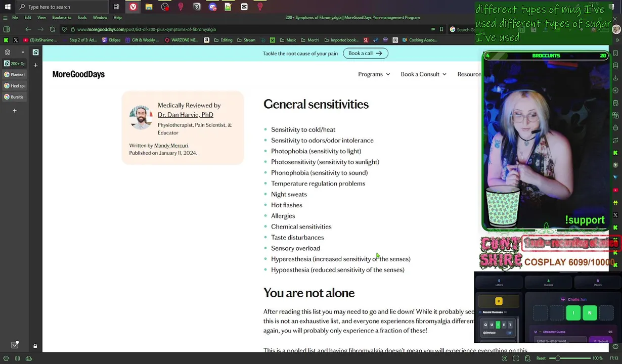
Task: Open the WARZONE ME... bookmark
Action: [181, 40]
